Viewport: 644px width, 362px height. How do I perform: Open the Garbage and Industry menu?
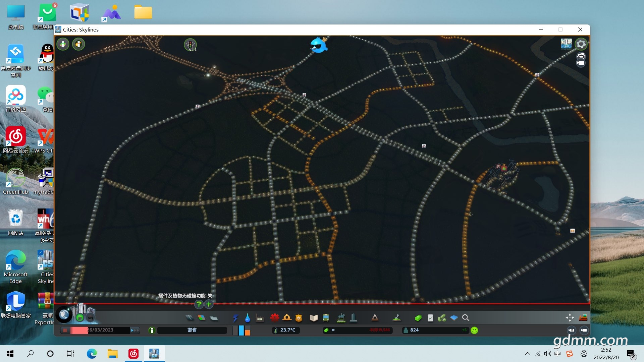coord(260,318)
